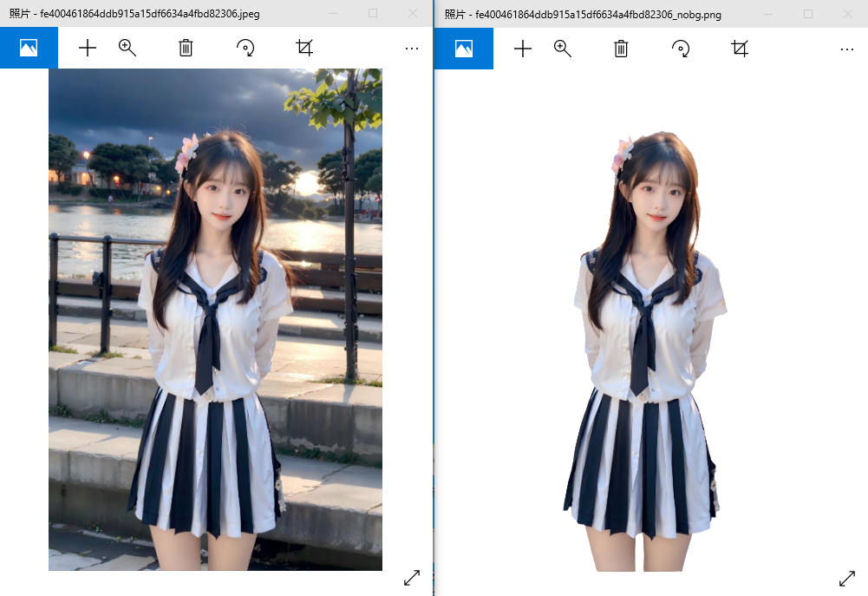Viewport: 868px width, 596px height.
Task: Open crop tool in left jpeg window
Action: coord(304,49)
